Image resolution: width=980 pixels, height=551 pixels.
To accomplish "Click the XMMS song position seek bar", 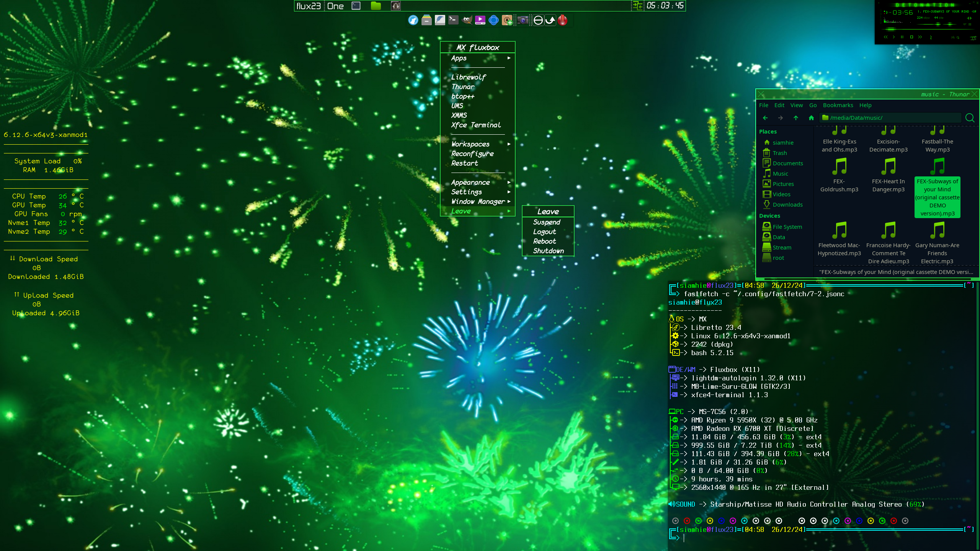I will pyautogui.click(x=928, y=29).
